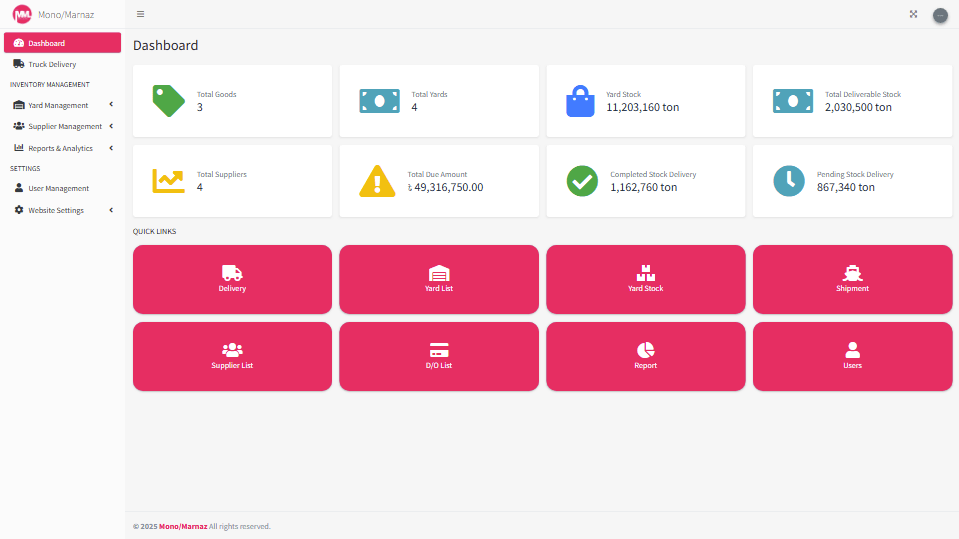Click the Yard Stock value 11,203,160 ton

[642, 107]
